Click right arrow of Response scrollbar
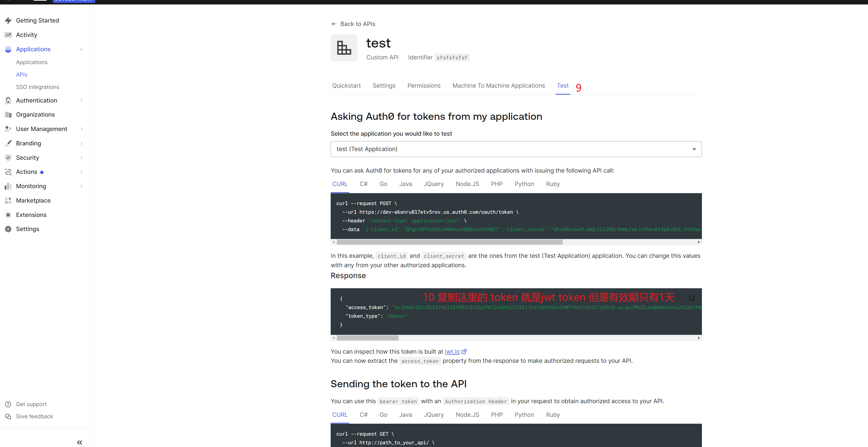868x447 pixels. click(x=698, y=338)
